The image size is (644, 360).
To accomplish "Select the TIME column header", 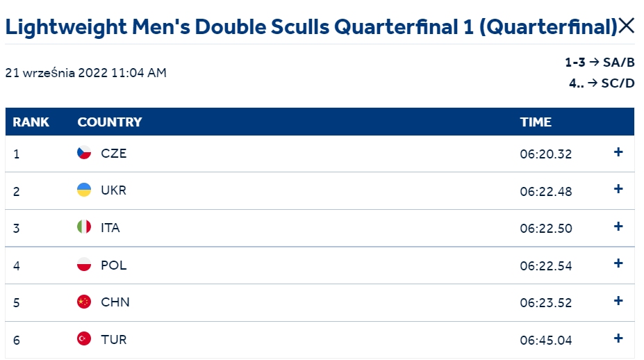I will click(536, 122).
